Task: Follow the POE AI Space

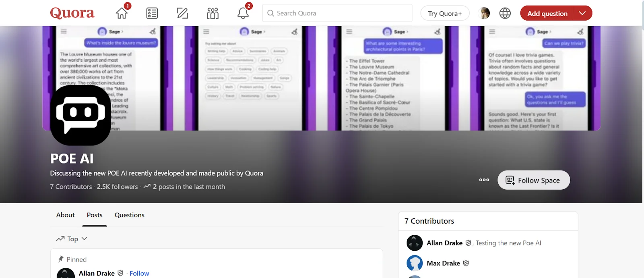Action: click(534, 180)
